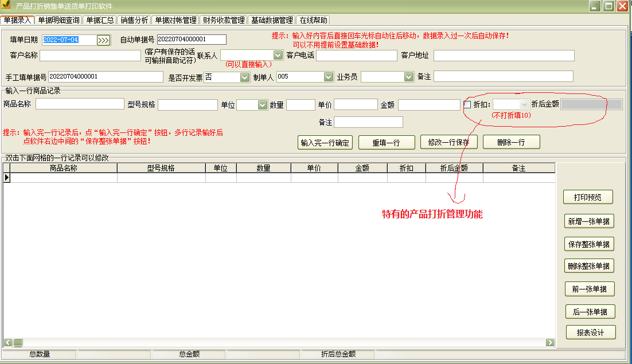Click the 客户电话 input field
The width and height of the screenshot is (632, 364).
[357, 56]
